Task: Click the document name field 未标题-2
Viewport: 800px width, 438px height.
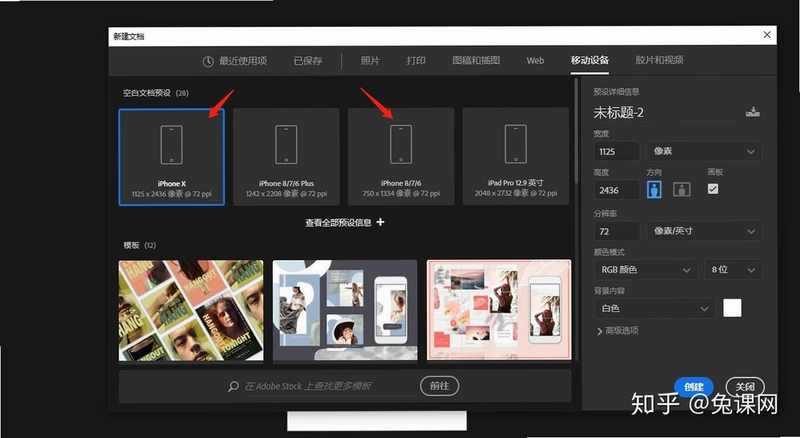Action: [666, 112]
